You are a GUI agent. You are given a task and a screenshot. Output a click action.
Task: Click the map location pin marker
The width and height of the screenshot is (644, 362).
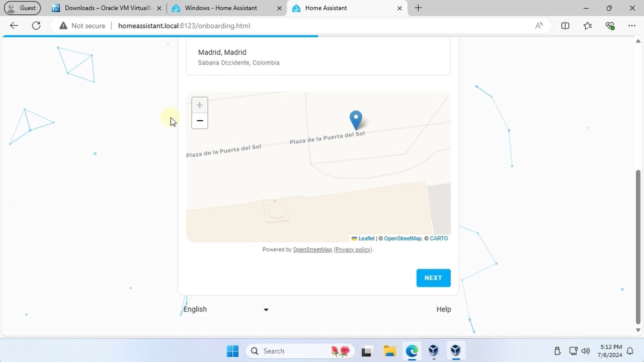(x=356, y=120)
